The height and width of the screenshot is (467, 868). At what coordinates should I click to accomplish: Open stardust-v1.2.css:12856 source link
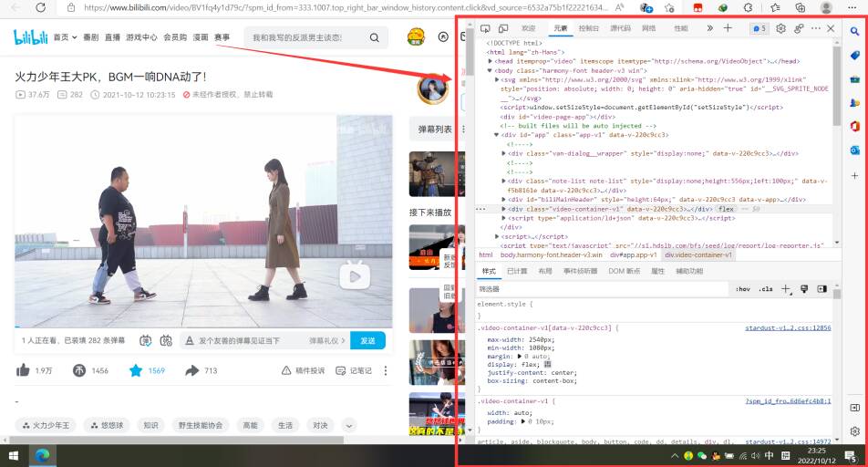tap(788, 328)
